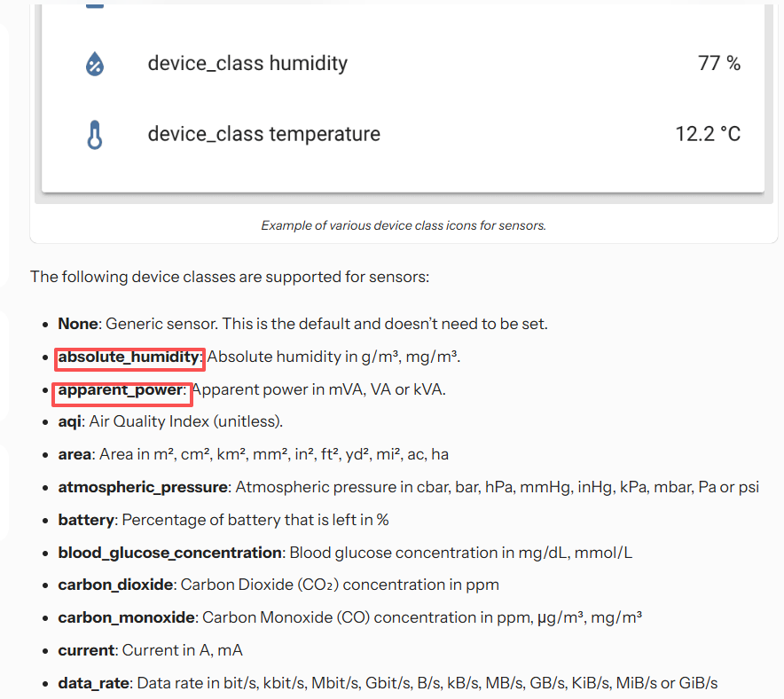Image resolution: width=784 pixels, height=699 pixels.
Task: Click the sensor example image caption
Action: [x=403, y=225]
